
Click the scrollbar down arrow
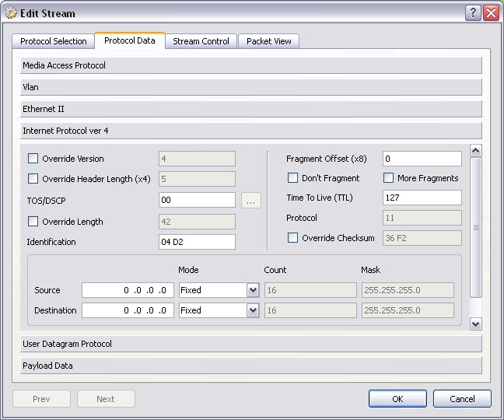pos(476,324)
